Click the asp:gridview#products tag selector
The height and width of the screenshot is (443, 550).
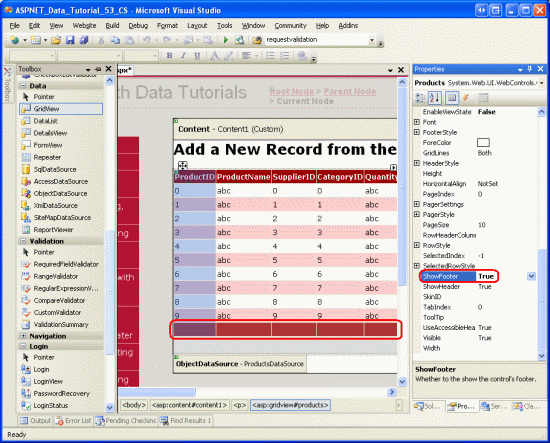tap(290, 405)
